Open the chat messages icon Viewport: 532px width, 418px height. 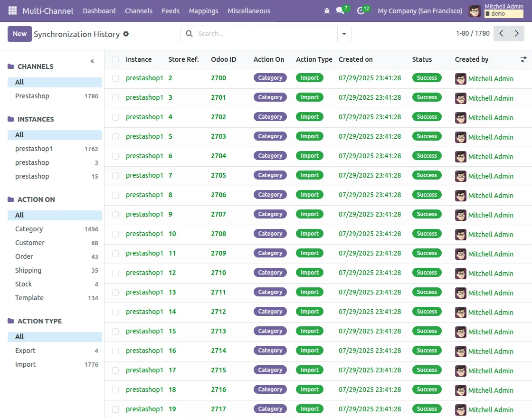pyautogui.click(x=340, y=10)
